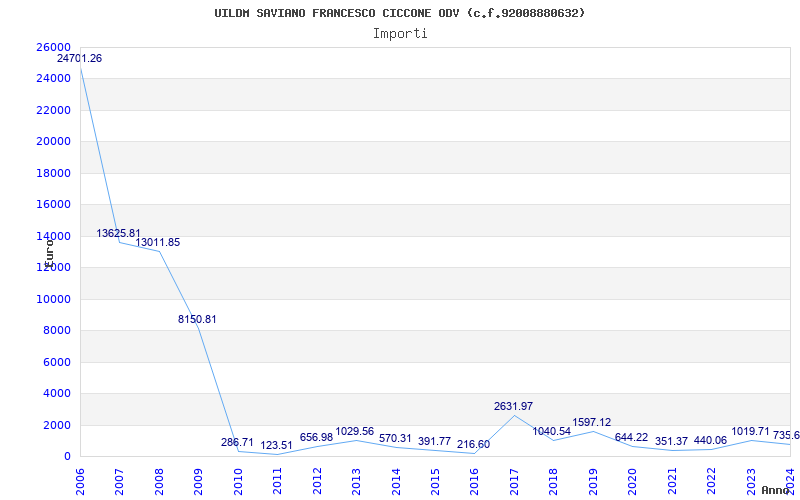Viewport: 800px width, 500px height.
Task: Click the 16000 y-axis tick label
Action: (53, 205)
